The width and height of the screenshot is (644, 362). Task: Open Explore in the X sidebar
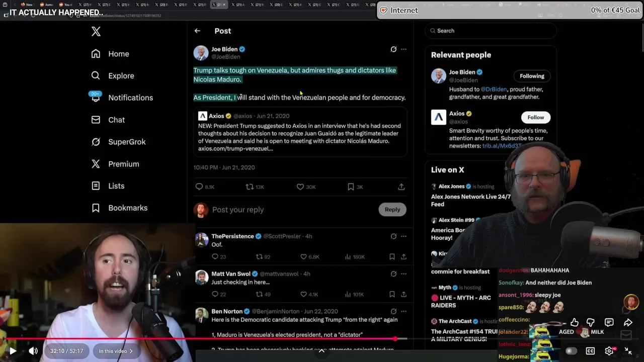pyautogui.click(x=113, y=76)
